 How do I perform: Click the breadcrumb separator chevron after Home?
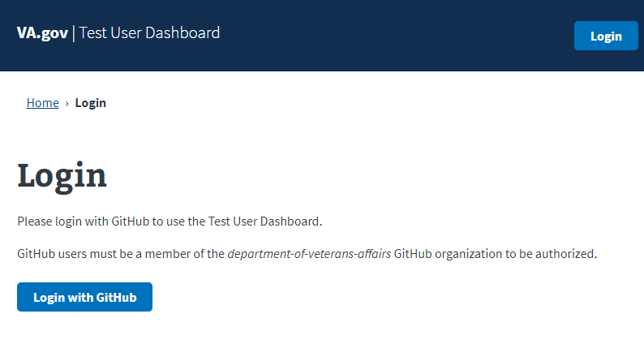click(67, 104)
